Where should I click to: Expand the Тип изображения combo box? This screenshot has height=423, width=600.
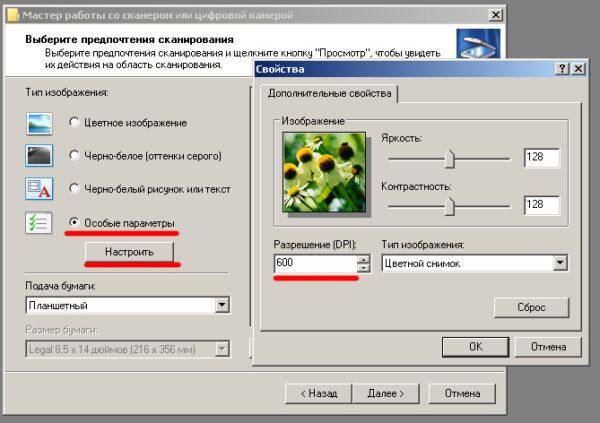(559, 263)
